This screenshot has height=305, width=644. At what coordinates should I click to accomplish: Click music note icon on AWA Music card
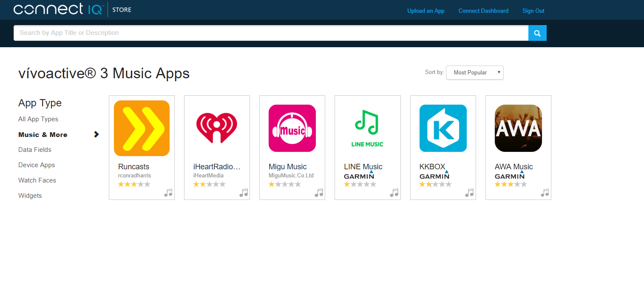pyautogui.click(x=545, y=193)
